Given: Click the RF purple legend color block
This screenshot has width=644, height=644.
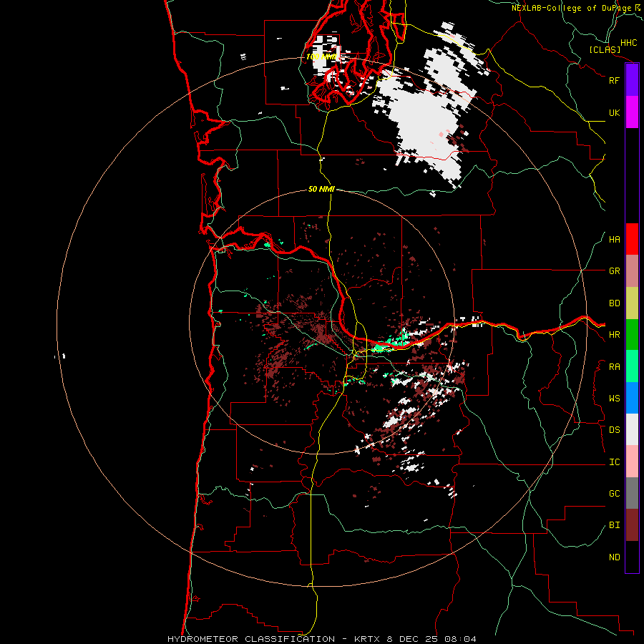Looking at the screenshot, I should (632, 80).
